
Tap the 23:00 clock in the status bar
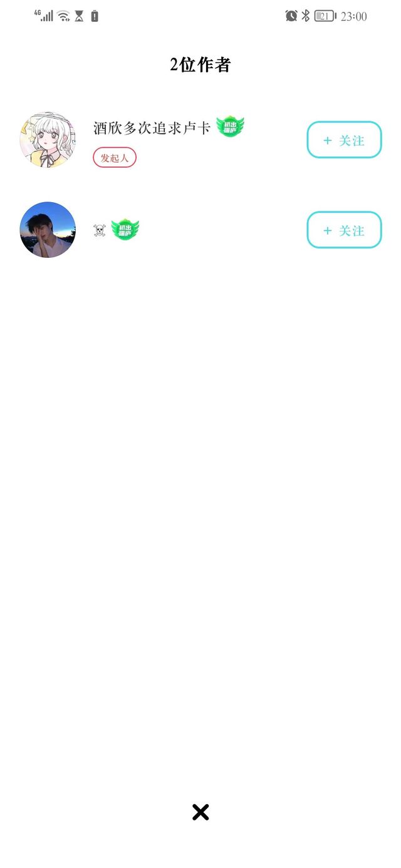click(x=354, y=16)
